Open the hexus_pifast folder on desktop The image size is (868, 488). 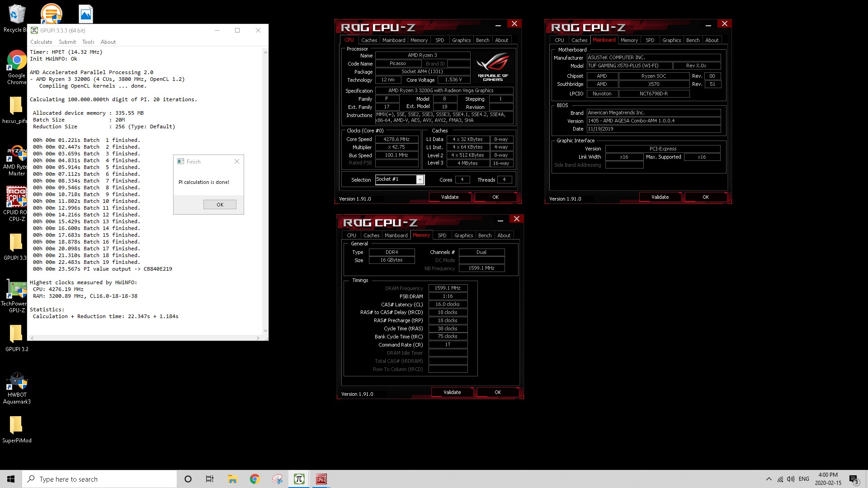[15, 110]
